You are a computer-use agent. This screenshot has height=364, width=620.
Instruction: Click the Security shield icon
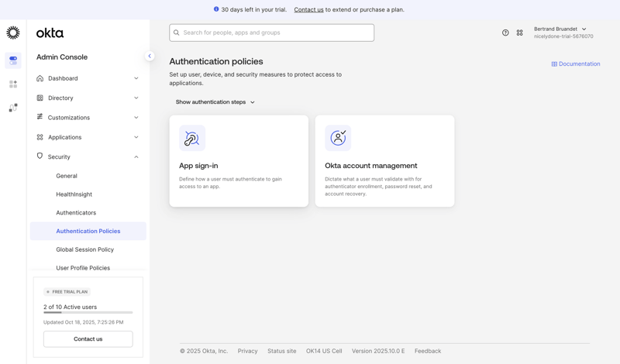tap(40, 156)
